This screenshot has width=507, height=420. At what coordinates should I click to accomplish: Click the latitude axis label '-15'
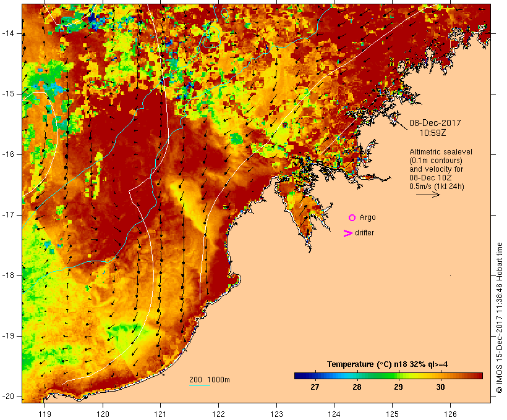click(x=8, y=94)
